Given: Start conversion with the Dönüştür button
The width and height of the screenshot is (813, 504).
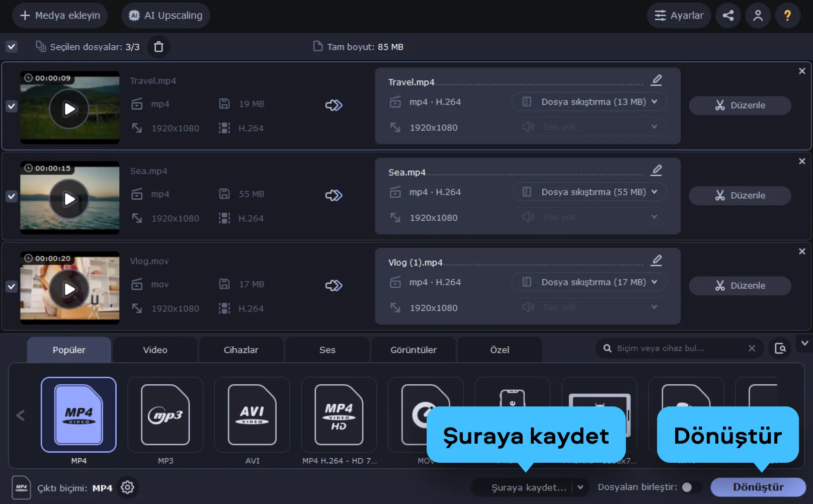Looking at the screenshot, I should coord(758,487).
